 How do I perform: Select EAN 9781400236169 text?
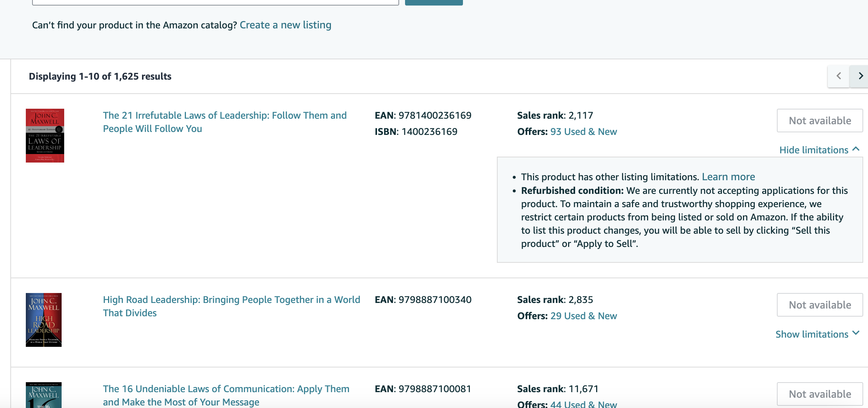pyautogui.click(x=423, y=115)
